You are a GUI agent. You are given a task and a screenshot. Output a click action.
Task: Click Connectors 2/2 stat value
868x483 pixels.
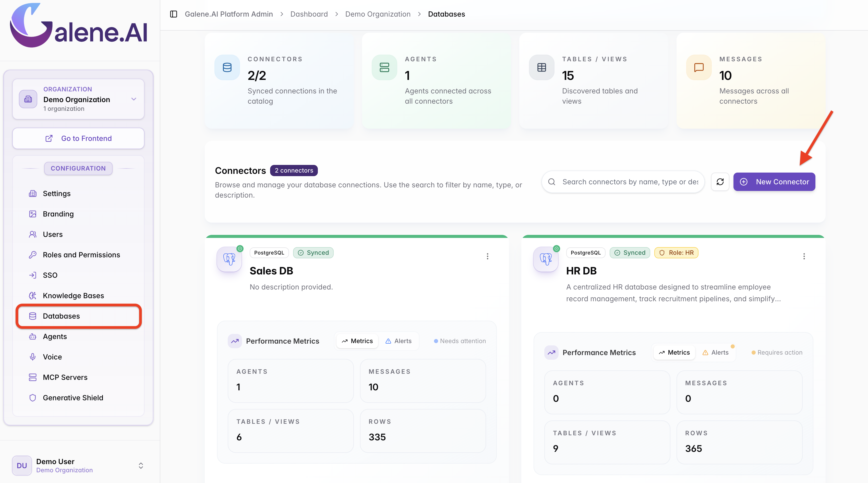pos(257,76)
